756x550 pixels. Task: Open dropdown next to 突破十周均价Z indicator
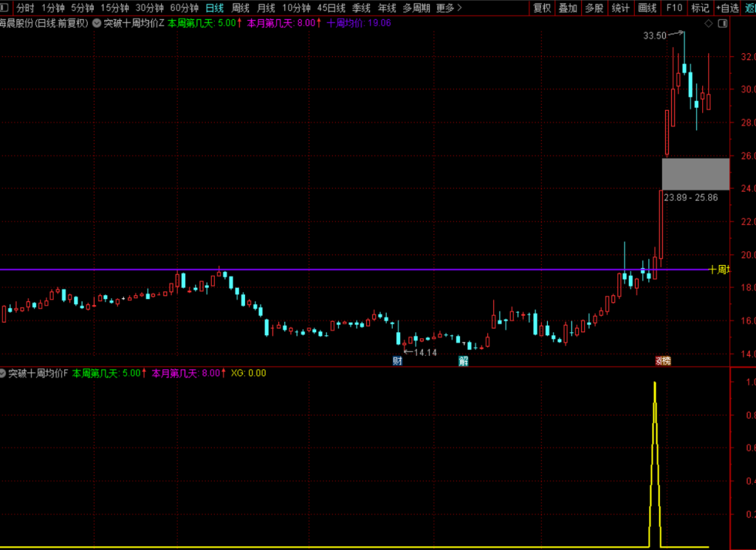pos(97,23)
